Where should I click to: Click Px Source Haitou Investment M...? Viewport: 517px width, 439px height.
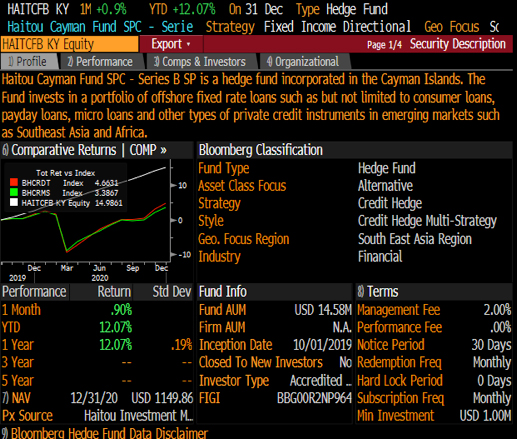click(x=139, y=416)
